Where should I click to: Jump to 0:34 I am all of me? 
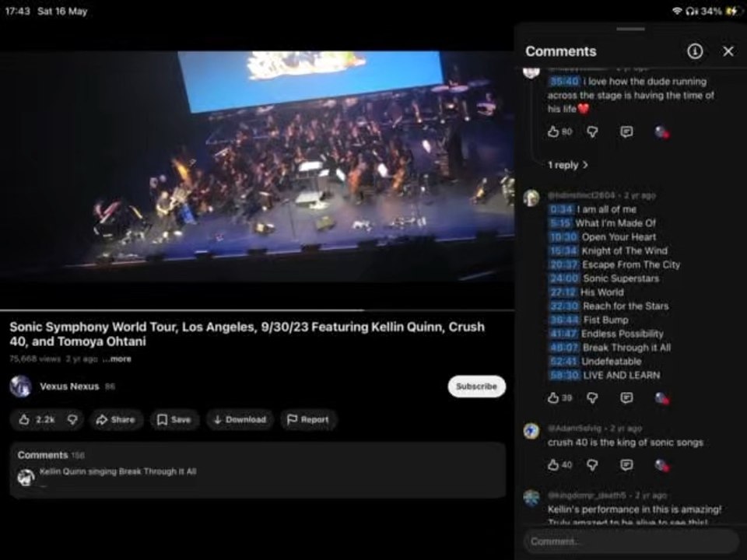561,209
